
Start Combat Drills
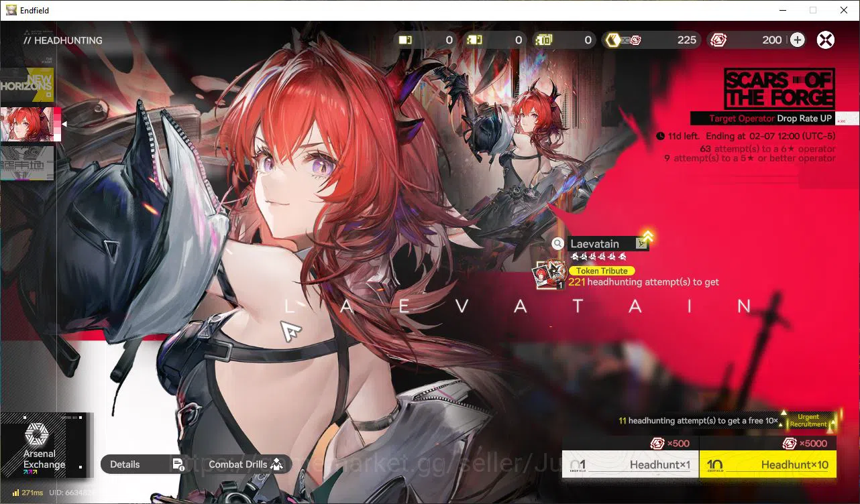pos(245,464)
